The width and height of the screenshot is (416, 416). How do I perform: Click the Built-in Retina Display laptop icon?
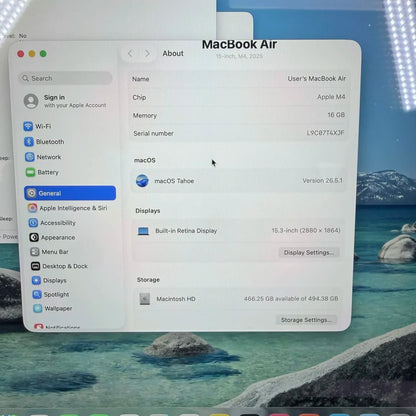click(143, 231)
